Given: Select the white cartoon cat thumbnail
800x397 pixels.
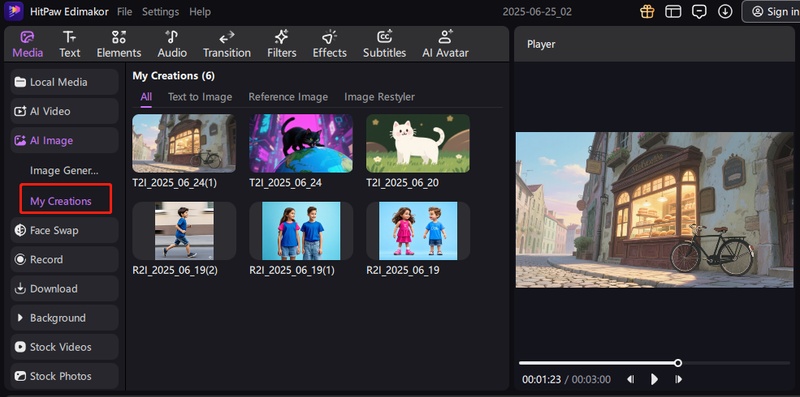Looking at the screenshot, I should click(x=418, y=143).
